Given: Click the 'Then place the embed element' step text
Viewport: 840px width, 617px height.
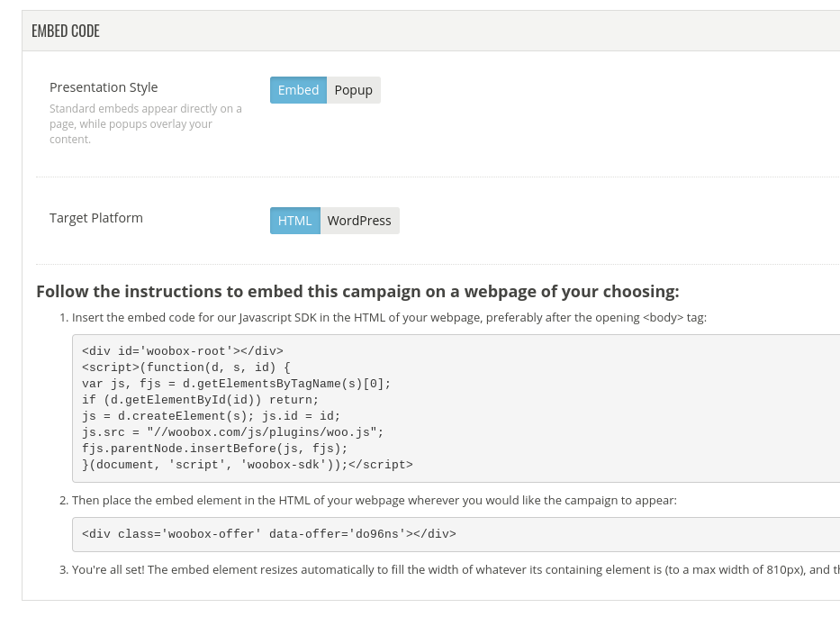Looking at the screenshot, I should 374,501.
